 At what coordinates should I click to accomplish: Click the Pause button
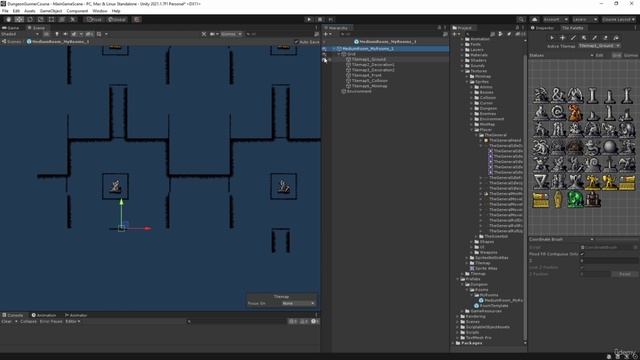coord(320,20)
